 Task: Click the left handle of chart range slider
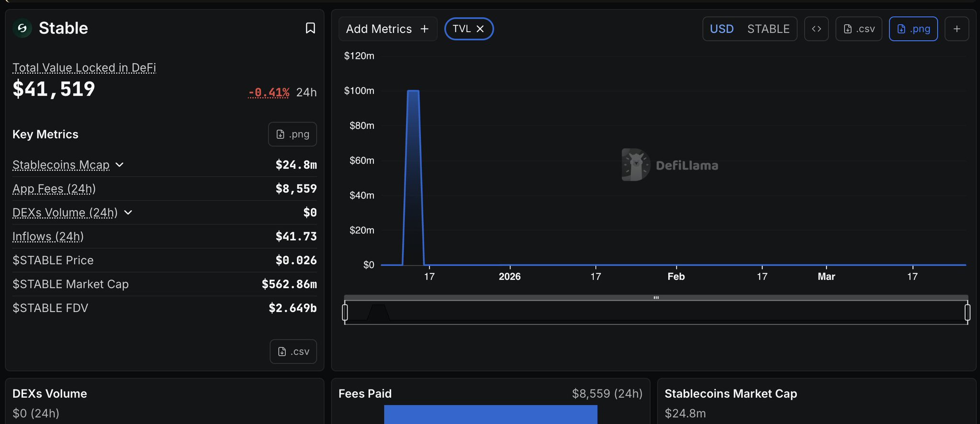(345, 312)
